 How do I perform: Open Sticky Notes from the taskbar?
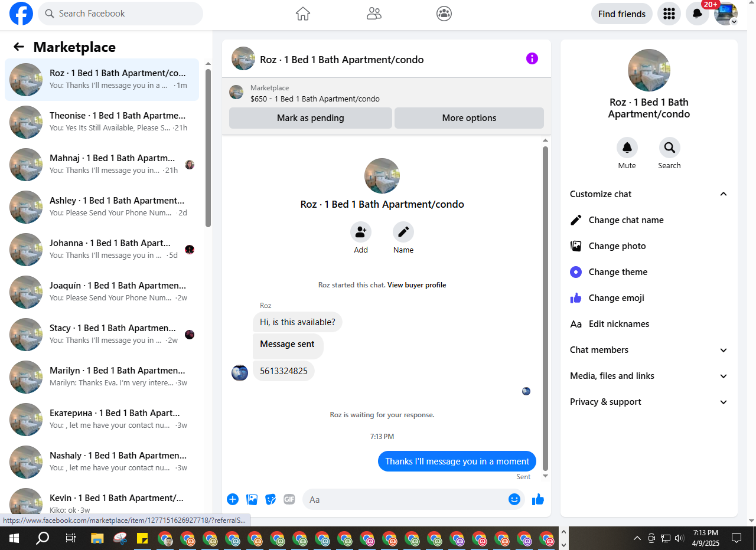coord(142,538)
